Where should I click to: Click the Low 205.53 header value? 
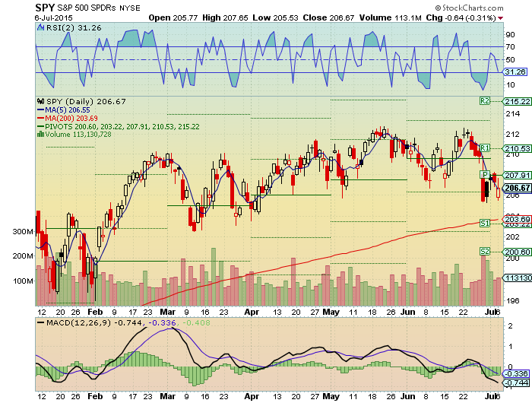(275, 18)
